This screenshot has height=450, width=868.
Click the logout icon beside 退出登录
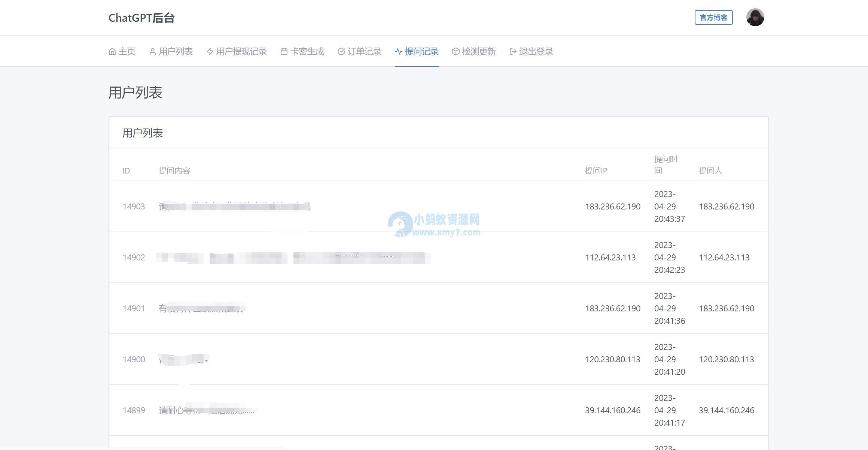tap(513, 51)
